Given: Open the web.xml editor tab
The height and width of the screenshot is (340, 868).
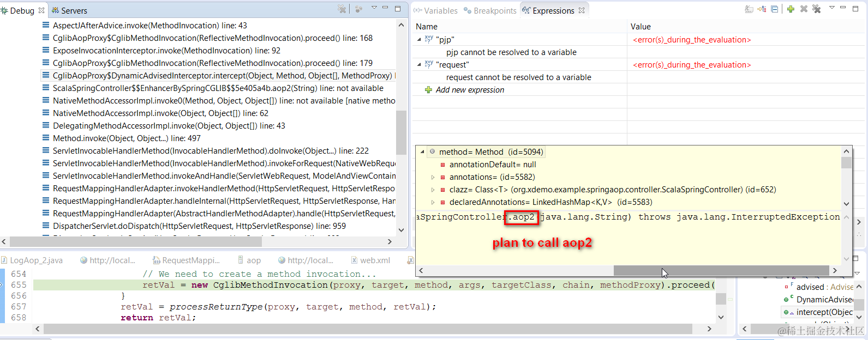Looking at the screenshot, I should point(370,260).
